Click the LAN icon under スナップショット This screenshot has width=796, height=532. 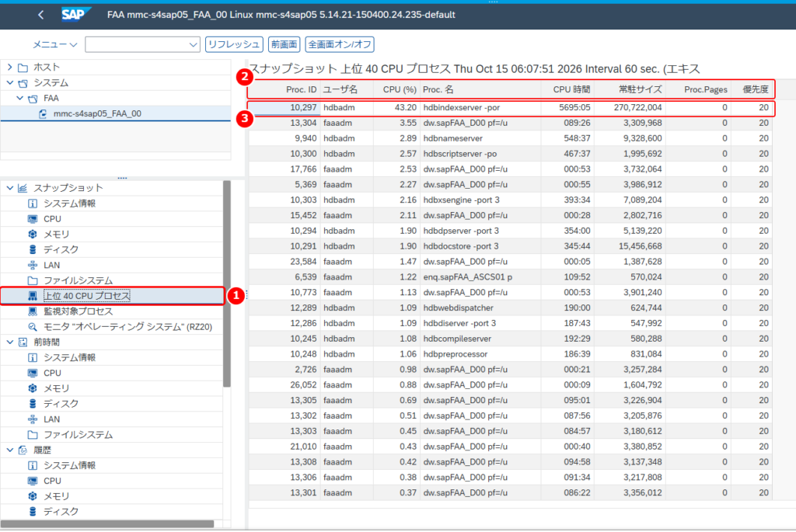click(x=33, y=266)
